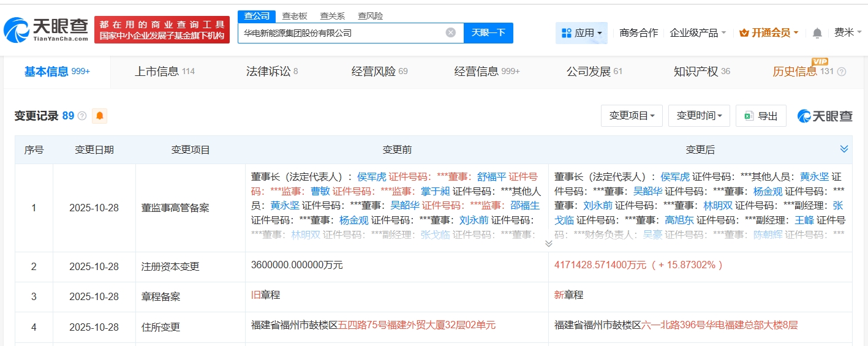This screenshot has height=346, width=868.
Task: Click help icon beside 历史信息 131
Action: click(x=842, y=72)
